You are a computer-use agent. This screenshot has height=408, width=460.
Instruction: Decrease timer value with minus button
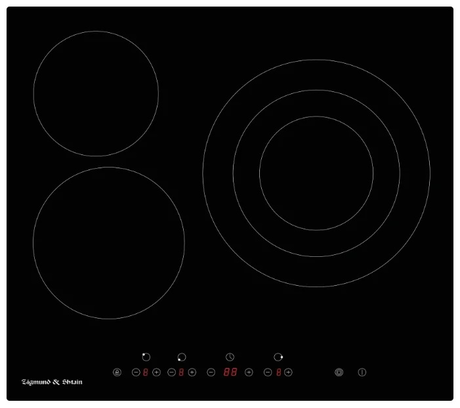(211, 372)
